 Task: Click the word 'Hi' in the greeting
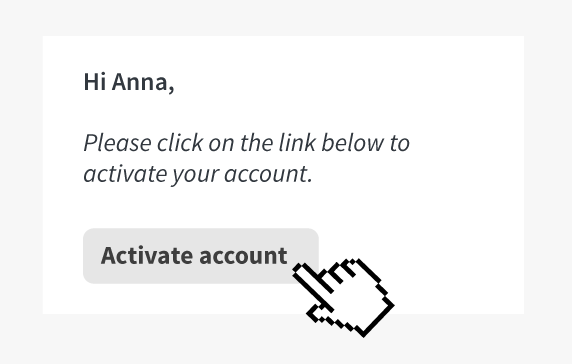click(x=95, y=82)
